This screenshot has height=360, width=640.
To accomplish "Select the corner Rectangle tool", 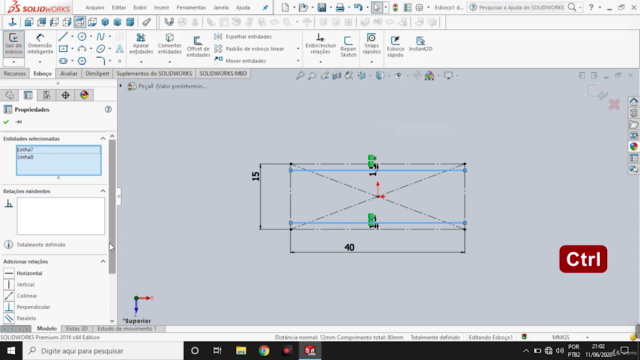I will tap(63, 49).
